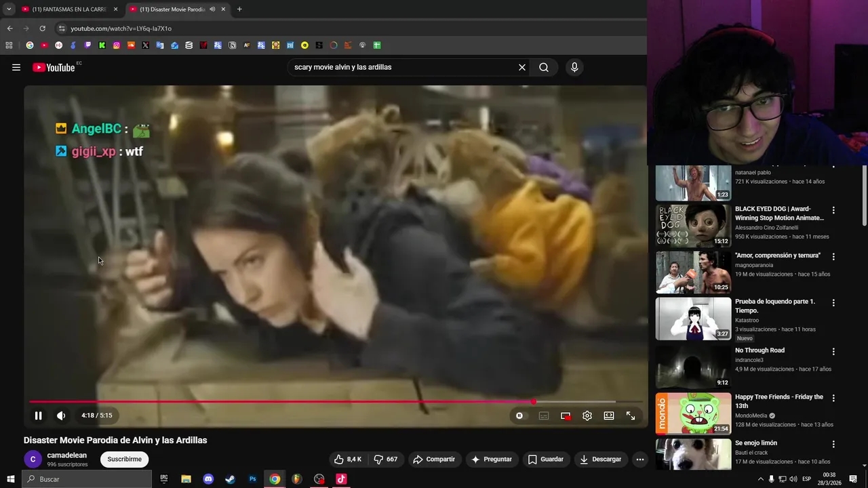Screen dimensions: 868x488
Task: Open options menu for Happy Tree Friends video
Action: pos(833,398)
